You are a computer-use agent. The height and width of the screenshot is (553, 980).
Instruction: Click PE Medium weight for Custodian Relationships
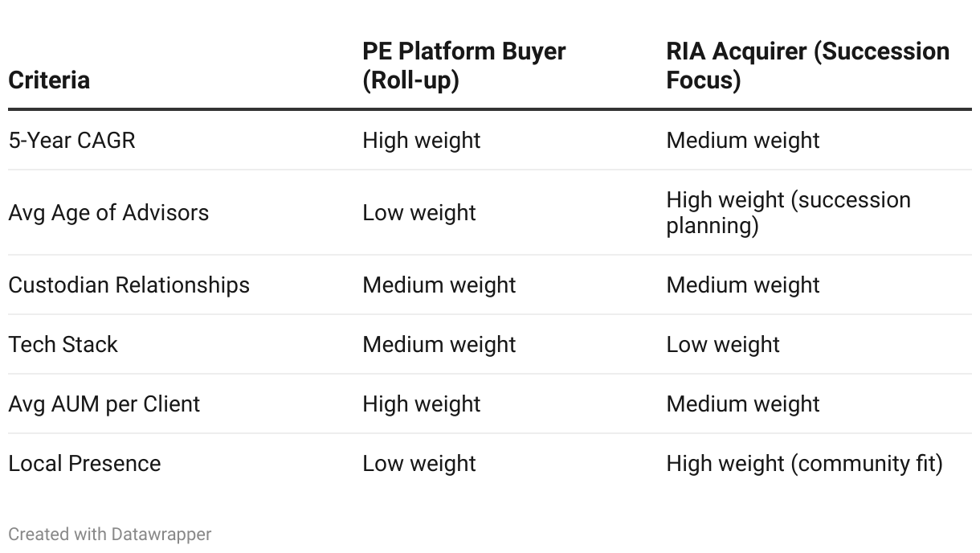pos(439,285)
